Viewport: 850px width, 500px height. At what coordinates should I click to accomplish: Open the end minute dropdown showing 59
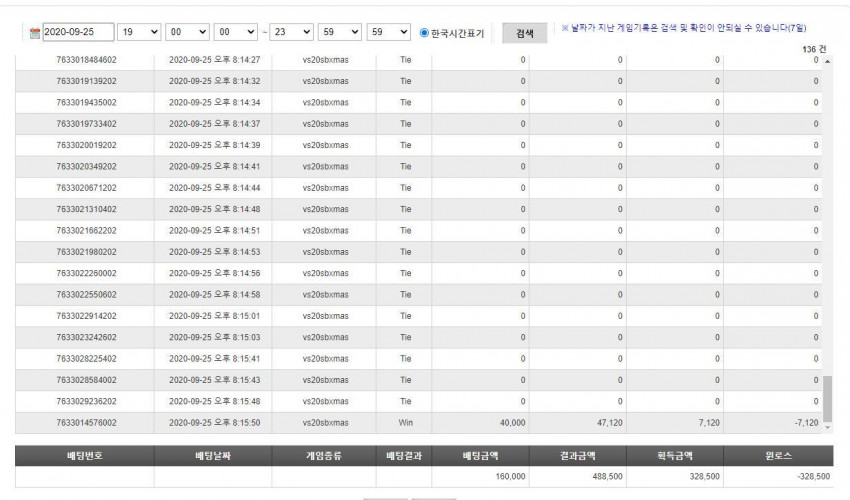click(x=340, y=32)
